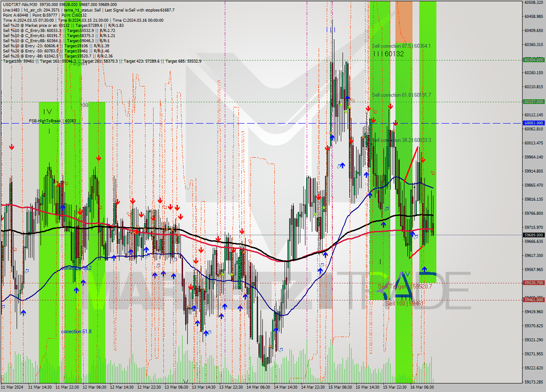Click the 'FSB-HighToBreak | 60083' label
This screenshot has height=392, width=546.
pyautogui.click(x=52, y=121)
